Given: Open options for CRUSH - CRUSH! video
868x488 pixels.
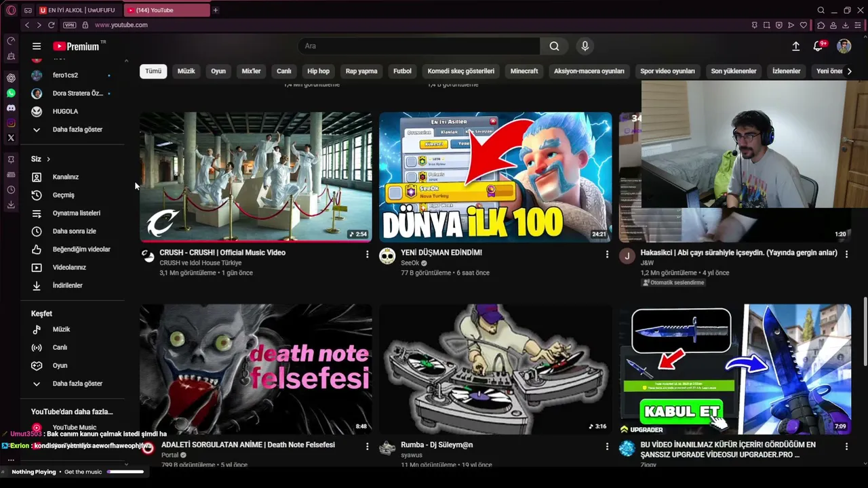Looking at the screenshot, I should point(368,254).
